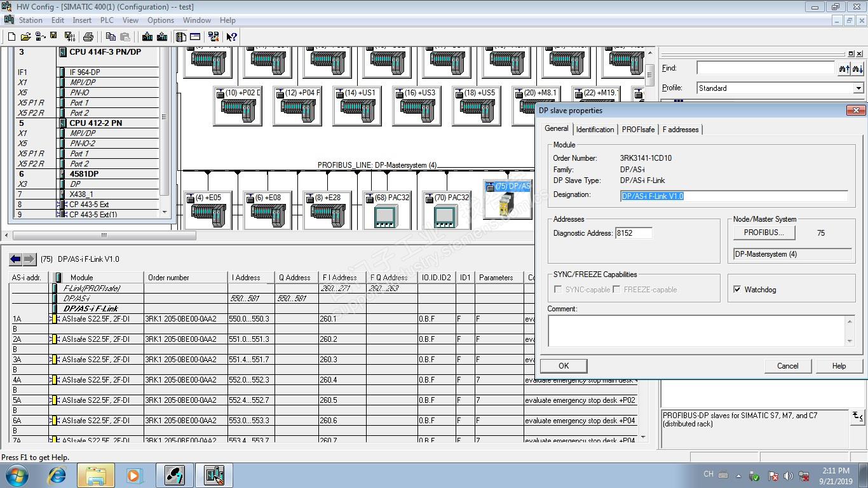Click the PROFIBUS... button
The width and height of the screenshot is (868, 488).
coord(764,233)
